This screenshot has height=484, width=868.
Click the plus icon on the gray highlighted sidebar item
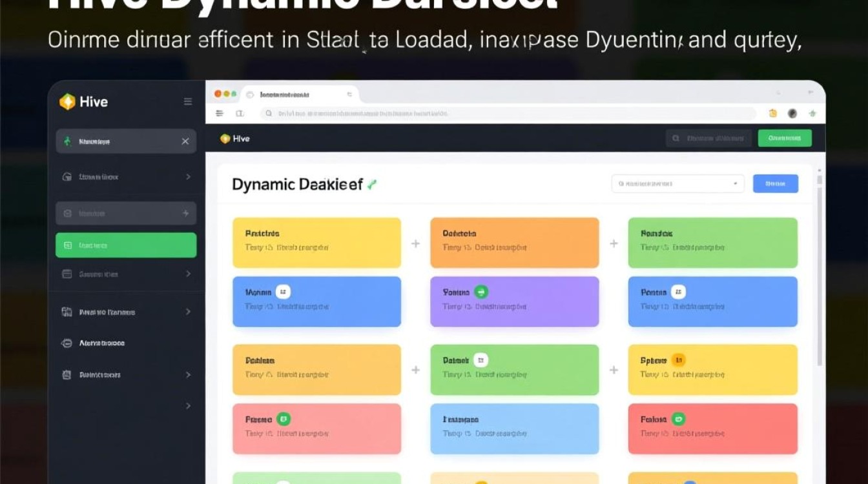(x=186, y=213)
